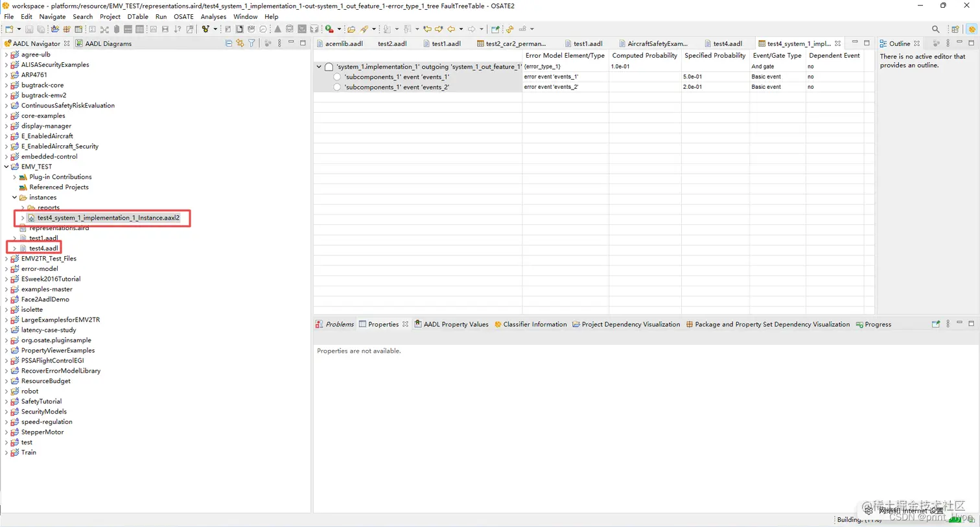This screenshot has height=527, width=980.
Task: Click the New wizard toolbar icon
Action: [9, 29]
